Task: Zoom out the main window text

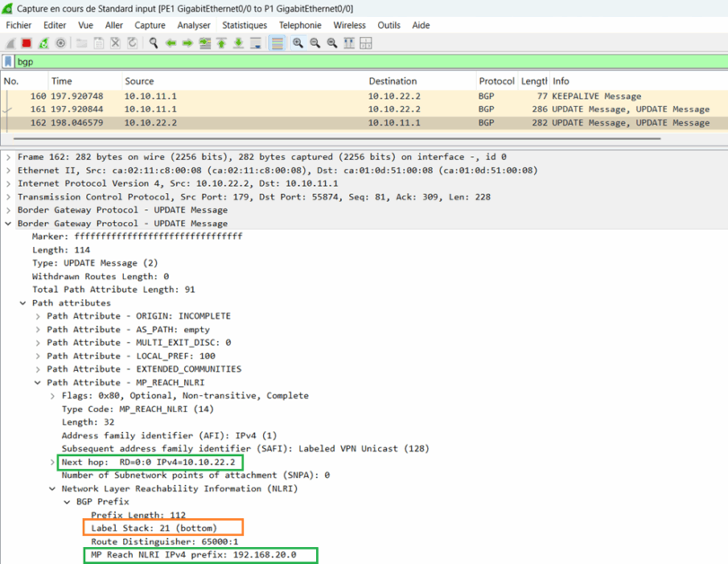Action: (x=315, y=43)
